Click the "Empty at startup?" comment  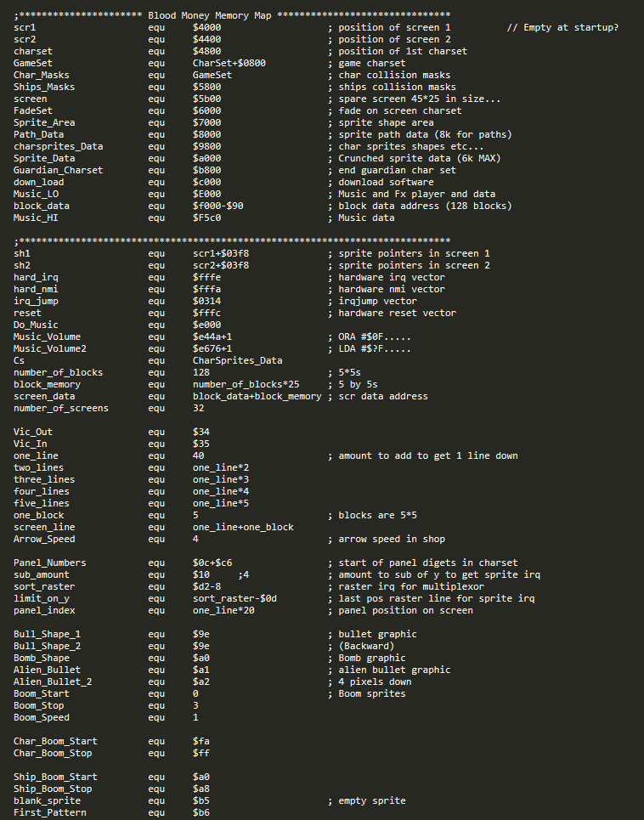pyautogui.click(x=562, y=27)
